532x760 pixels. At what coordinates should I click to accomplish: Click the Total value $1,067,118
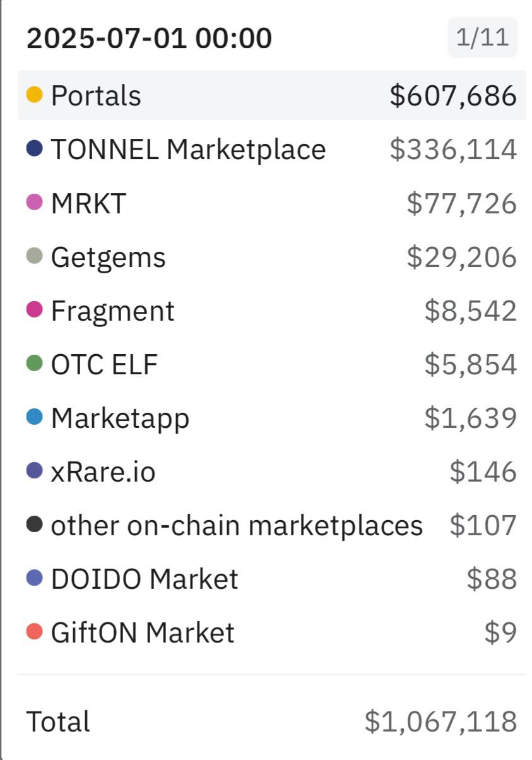[440, 721]
